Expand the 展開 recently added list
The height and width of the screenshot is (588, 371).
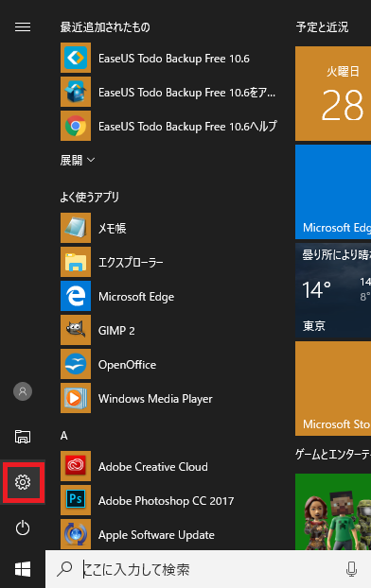[78, 161]
